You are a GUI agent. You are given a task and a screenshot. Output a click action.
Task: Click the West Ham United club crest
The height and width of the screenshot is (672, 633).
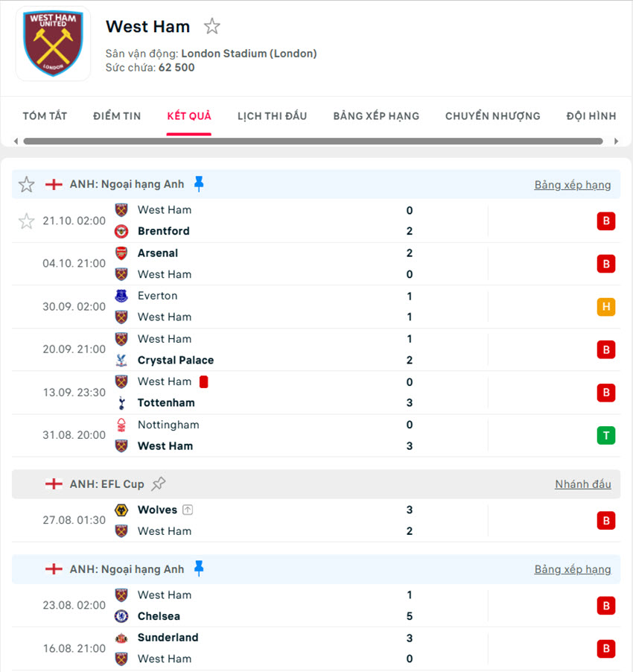(x=52, y=42)
